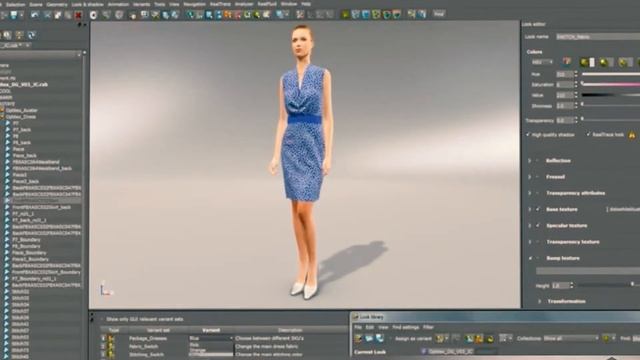Click the green icon in the main toolbar's right group

point(345,15)
